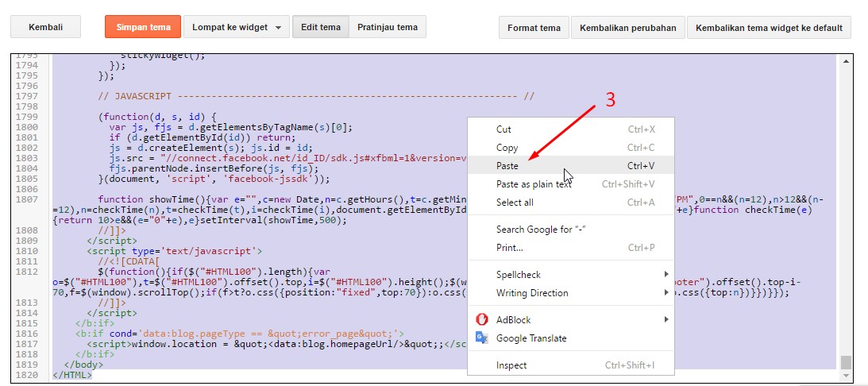Choose Print... from context menu
Screen dimensions: 868x386
click(x=571, y=248)
